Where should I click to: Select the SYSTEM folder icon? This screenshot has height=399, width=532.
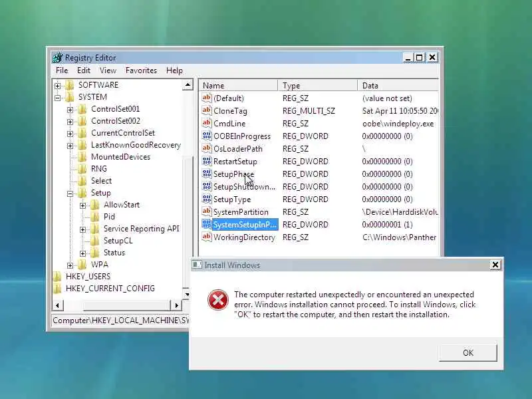tap(70, 97)
